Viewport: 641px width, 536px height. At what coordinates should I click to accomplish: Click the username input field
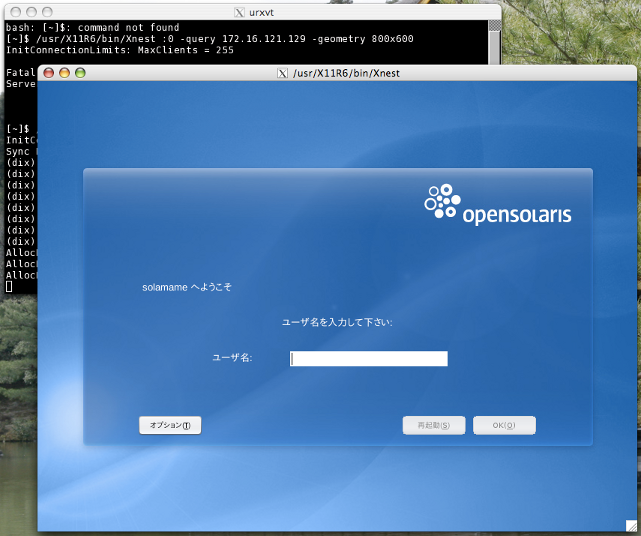point(369,359)
